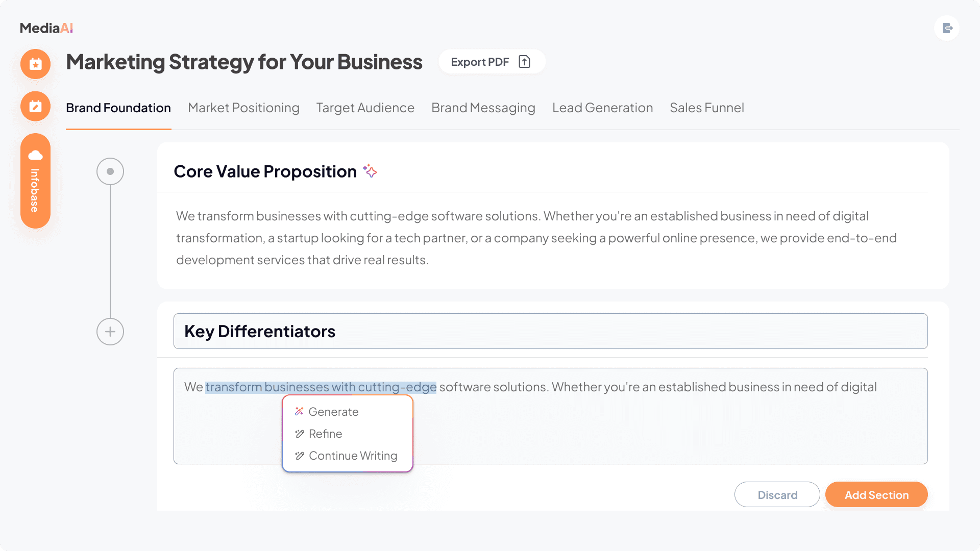Open the calendar sidebar icon
The image size is (980, 551).
tap(35, 64)
